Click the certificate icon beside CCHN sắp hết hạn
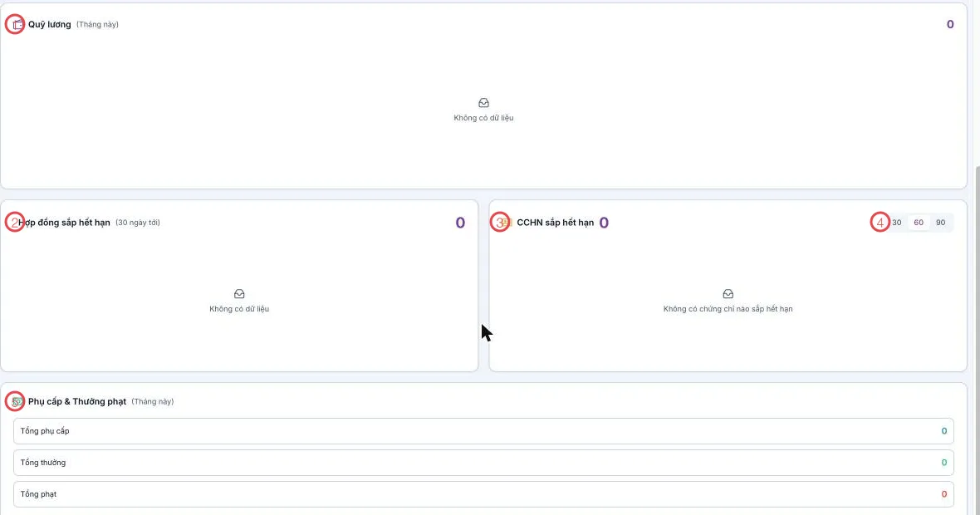The image size is (980, 515). click(x=507, y=223)
